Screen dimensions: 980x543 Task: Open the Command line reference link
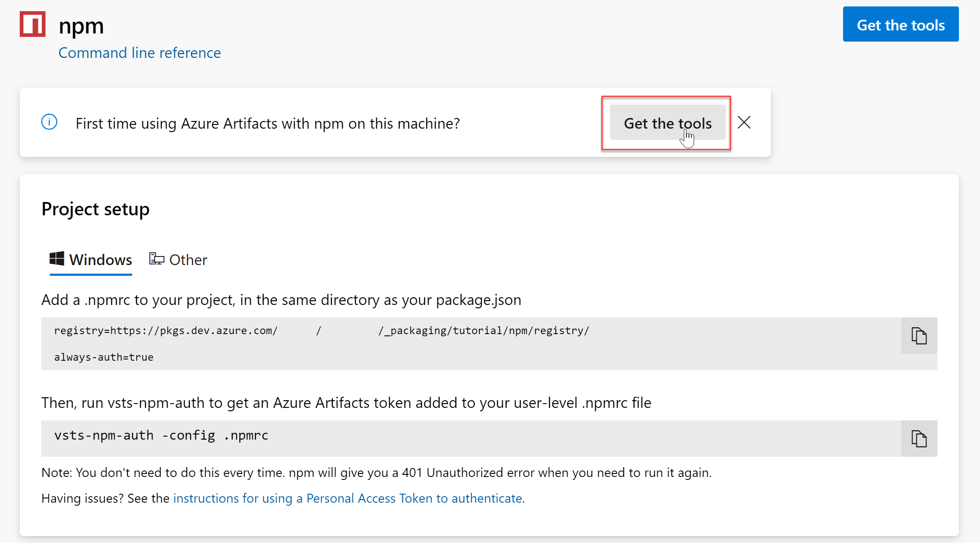click(x=140, y=53)
